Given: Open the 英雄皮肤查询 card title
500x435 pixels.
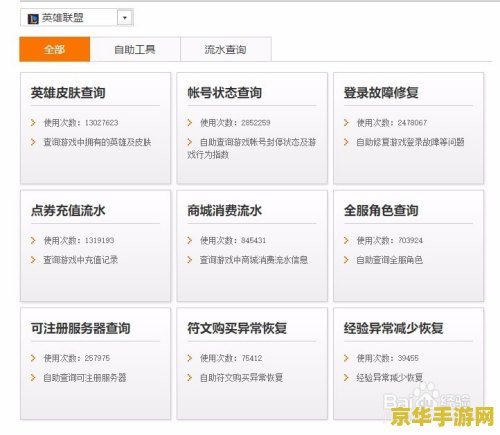Looking at the screenshot, I should [68, 93].
